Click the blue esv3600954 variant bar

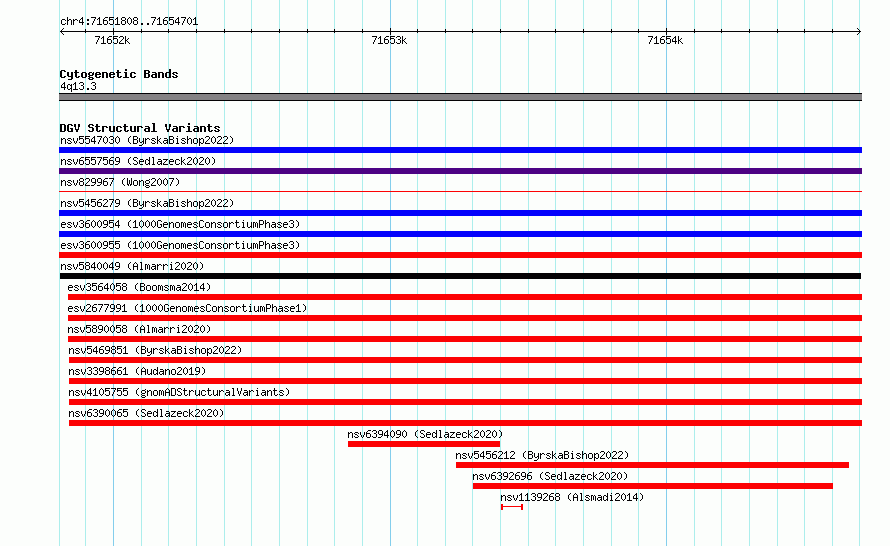click(460, 234)
